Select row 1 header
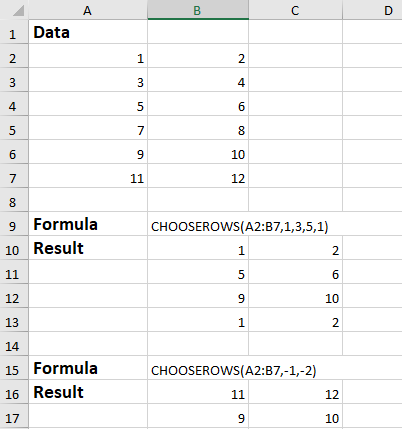The width and height of the screenshot is (402, 429). pyautogui.click(x=14, y=32)
